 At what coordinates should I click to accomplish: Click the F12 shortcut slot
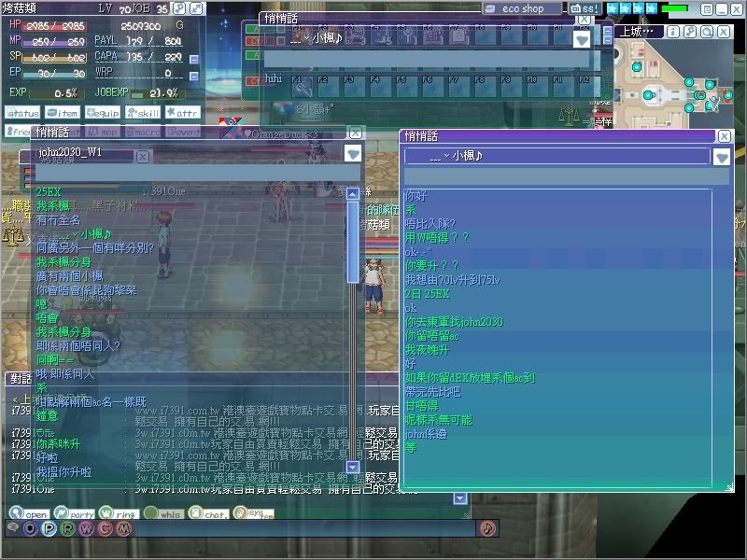pos(590,87)
